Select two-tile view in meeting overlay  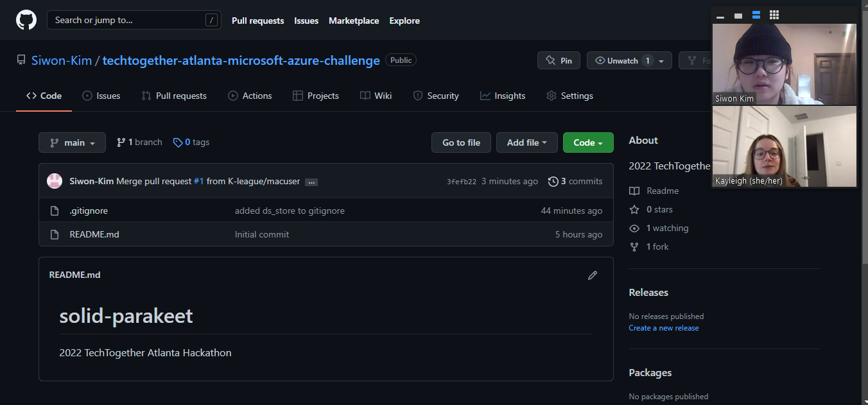click(756, 15)
